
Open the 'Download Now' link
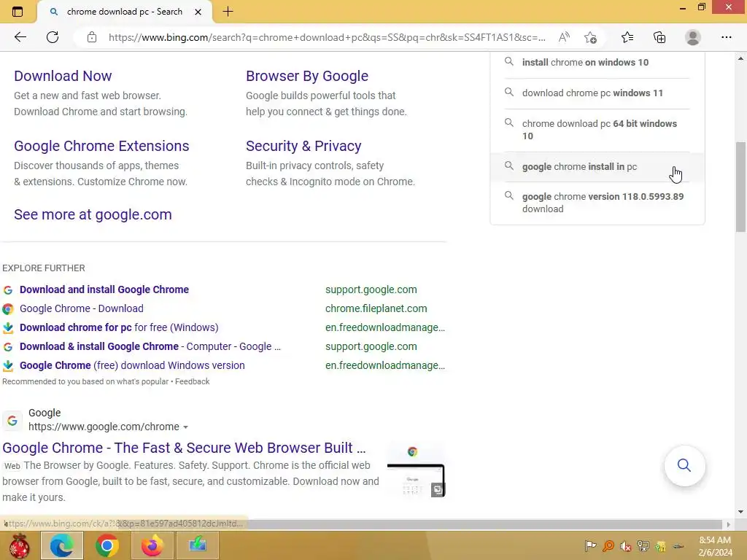pos(63,76)
